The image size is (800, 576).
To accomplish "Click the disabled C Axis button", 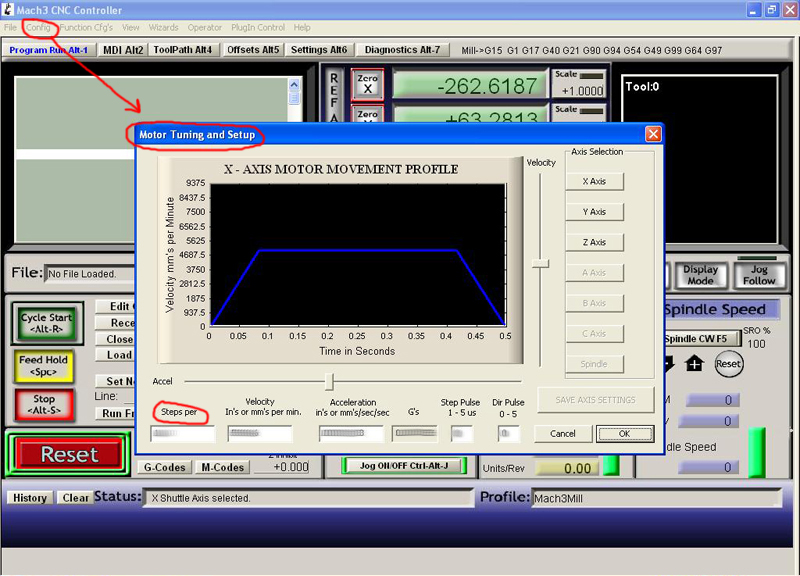I will (x=594, y=334).
